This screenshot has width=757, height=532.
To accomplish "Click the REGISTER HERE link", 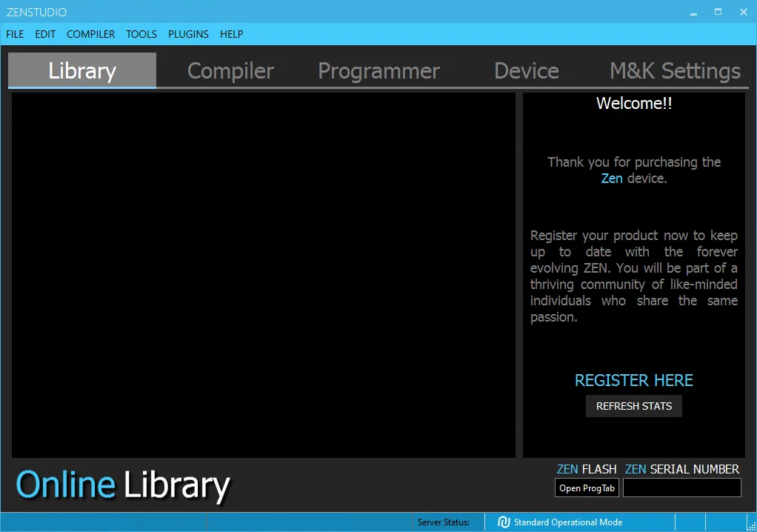I will click(634, 380).
